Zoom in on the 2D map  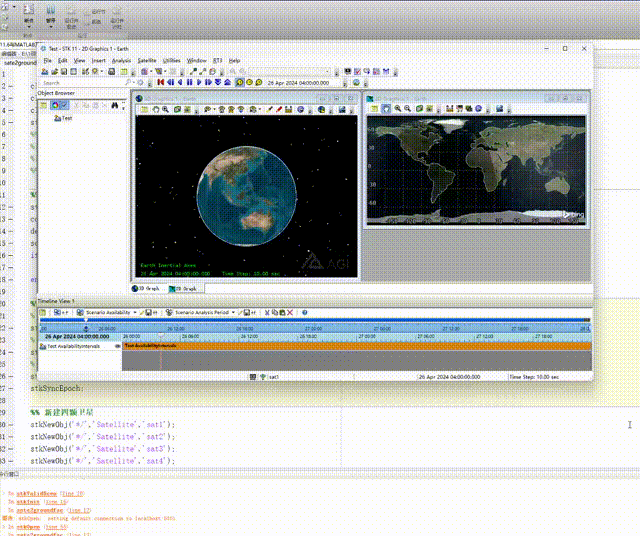coord(398,109)
